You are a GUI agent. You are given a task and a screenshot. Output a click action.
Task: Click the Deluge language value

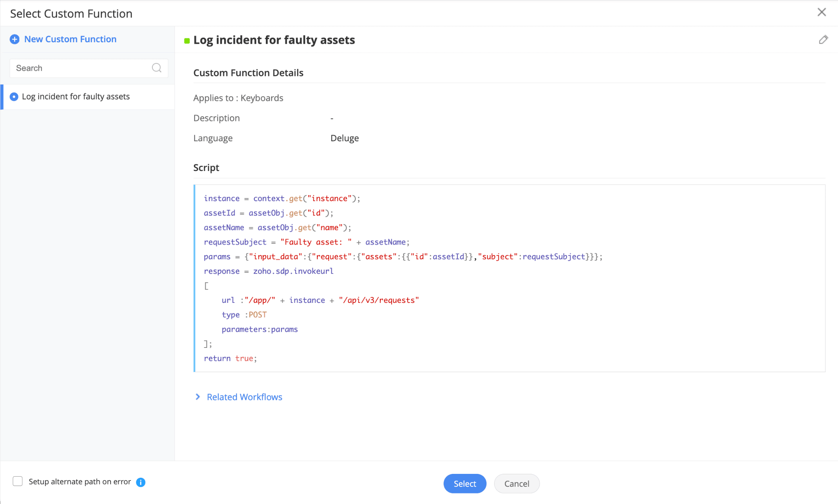(x=344, y=138)
